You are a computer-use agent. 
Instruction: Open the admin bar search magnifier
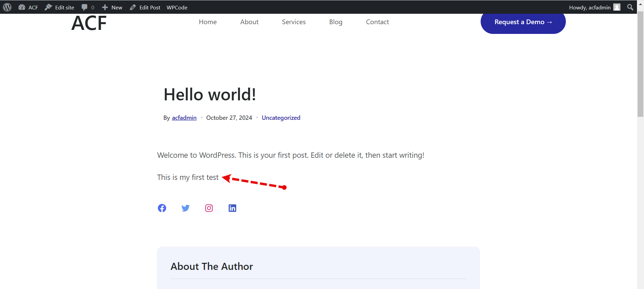630,7
